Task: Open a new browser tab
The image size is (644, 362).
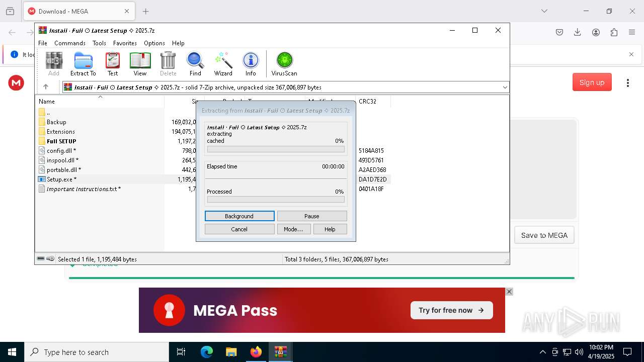Action: pos(146,11)
